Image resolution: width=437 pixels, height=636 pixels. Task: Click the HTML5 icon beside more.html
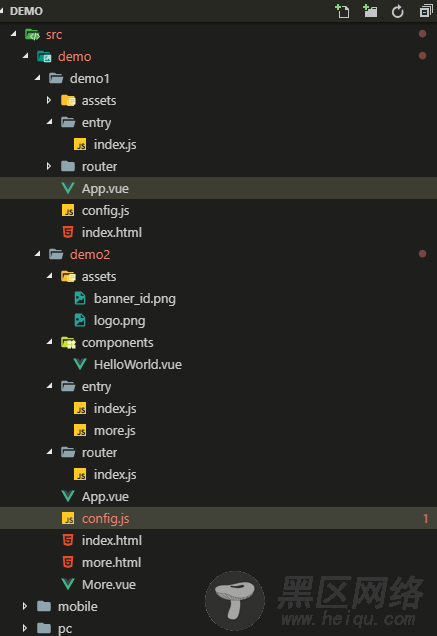click(x=68, y=562)
